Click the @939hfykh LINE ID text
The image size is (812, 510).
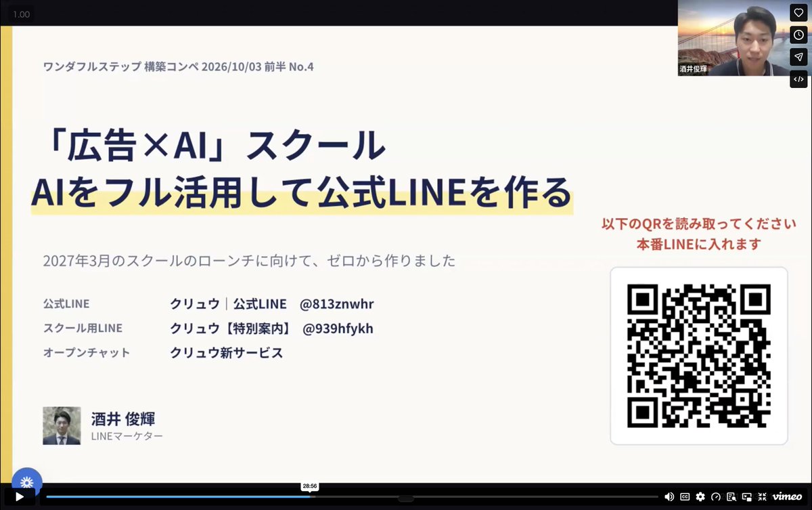(x=338, y=329)
